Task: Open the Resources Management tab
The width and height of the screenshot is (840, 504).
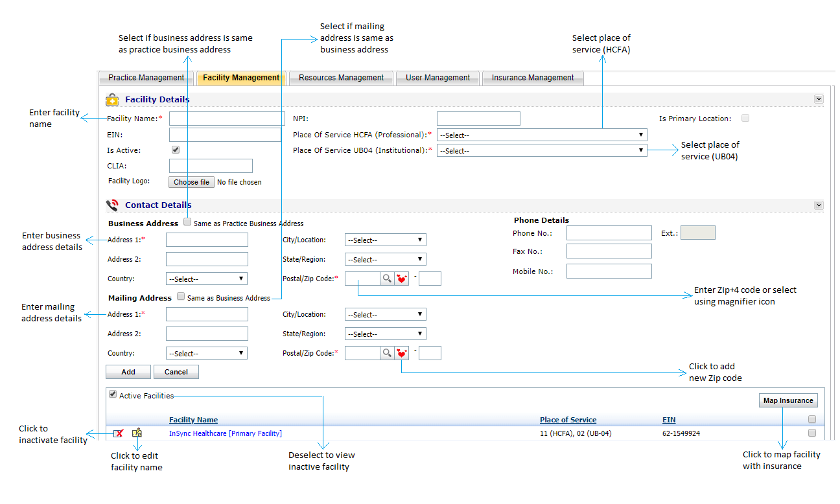Action: (341, 78)
